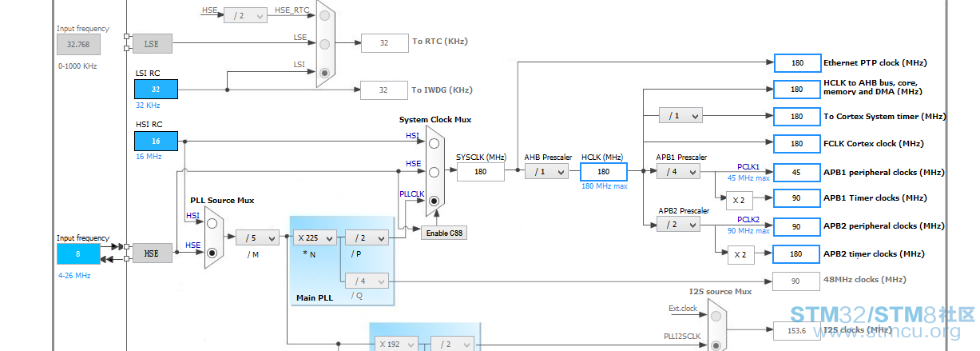Select LSE input on the RTC clock mux
Viewport: 980px width, 351px height.
[323, 43]
